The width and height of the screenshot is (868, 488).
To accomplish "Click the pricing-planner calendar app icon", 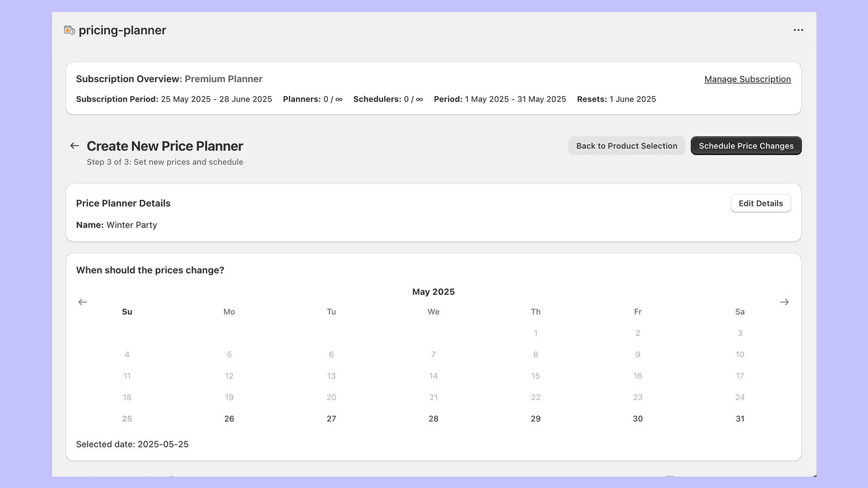I will 69,30.
